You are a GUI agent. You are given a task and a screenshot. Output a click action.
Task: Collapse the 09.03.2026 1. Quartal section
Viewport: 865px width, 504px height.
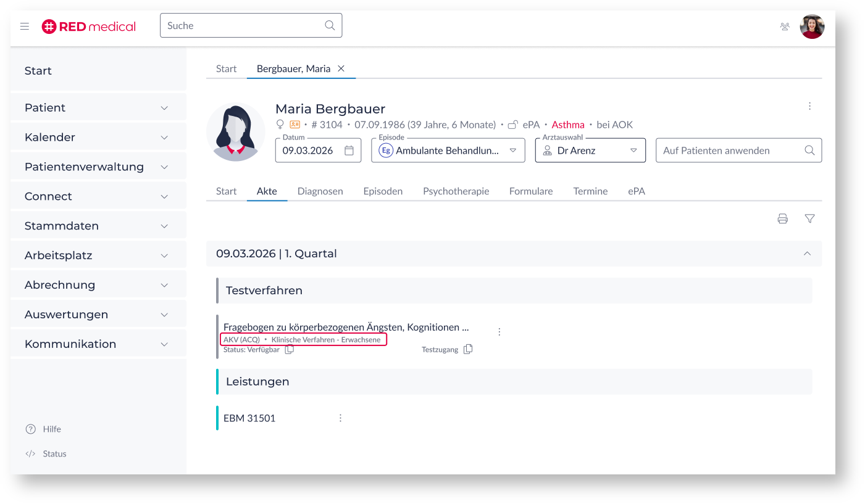[806, 254]
